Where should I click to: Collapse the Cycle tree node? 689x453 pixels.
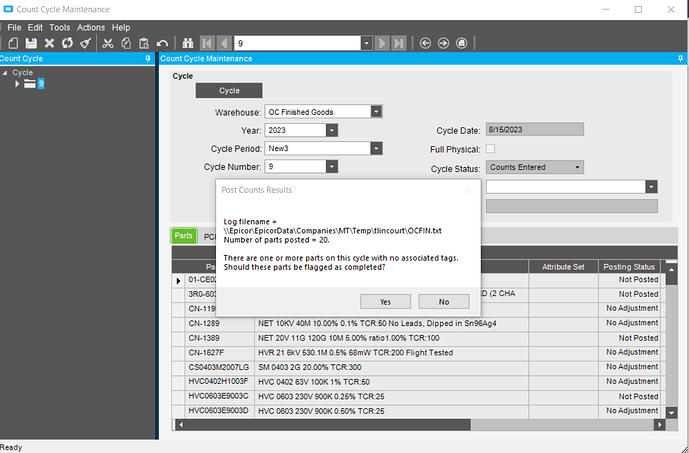click(5, 72)
